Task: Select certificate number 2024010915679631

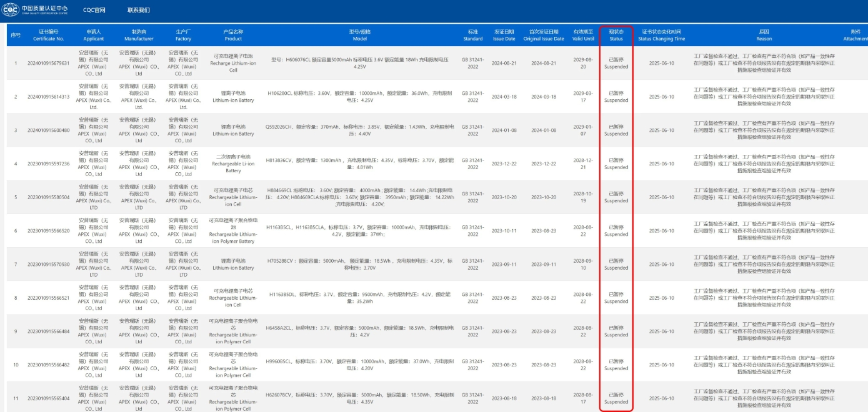Action: click(49, 63)
